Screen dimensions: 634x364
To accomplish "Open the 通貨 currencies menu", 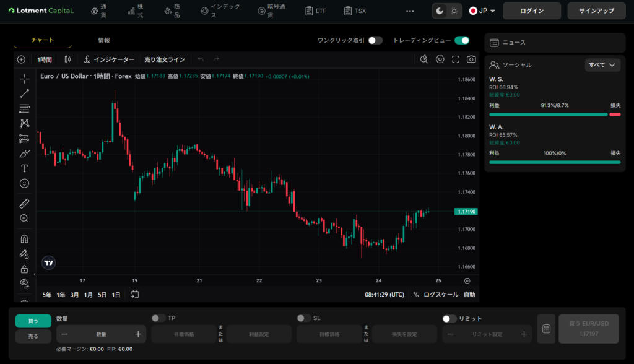I will tap(99, 11).
